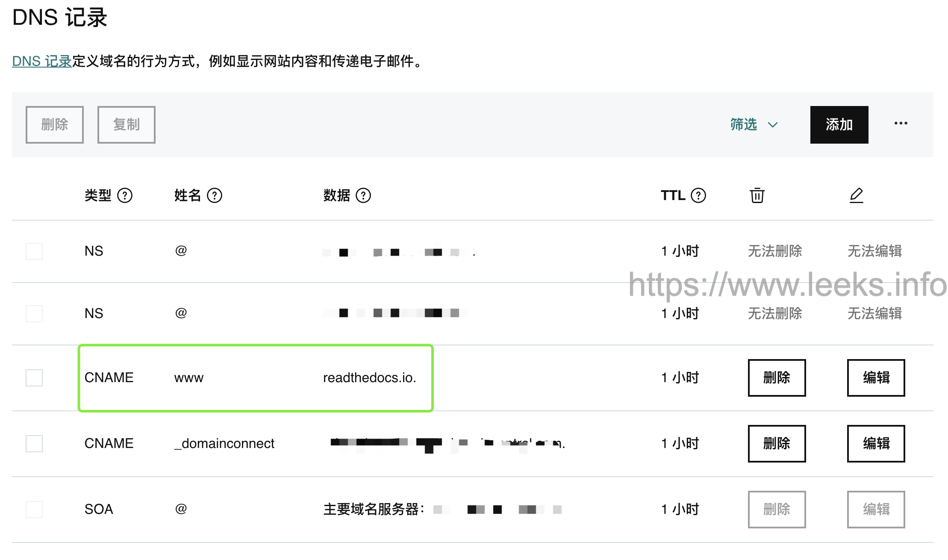
Task: Click the black 添加 button
Action: click(x=839, y=124)
